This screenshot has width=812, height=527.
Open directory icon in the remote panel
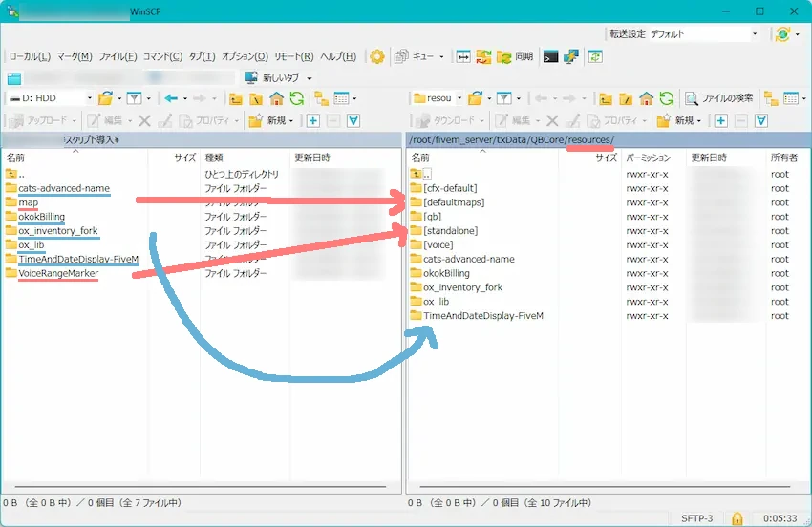475,97
